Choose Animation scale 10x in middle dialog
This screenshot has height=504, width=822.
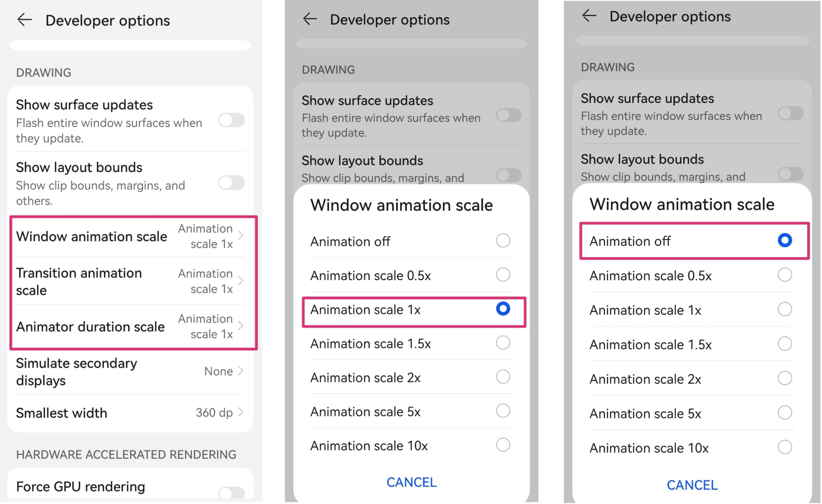(x=411, y=445)
